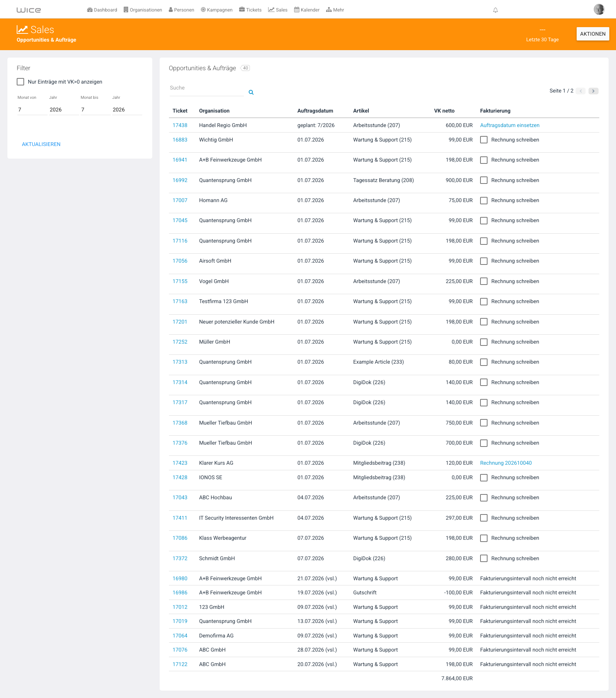Click the search magnifier icon
Image resolution: width=616 pixels, height=698 pixels.
(x=251, y=92)
